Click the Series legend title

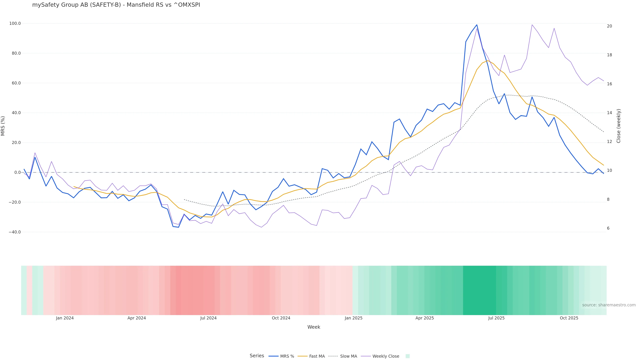point(257,356)
